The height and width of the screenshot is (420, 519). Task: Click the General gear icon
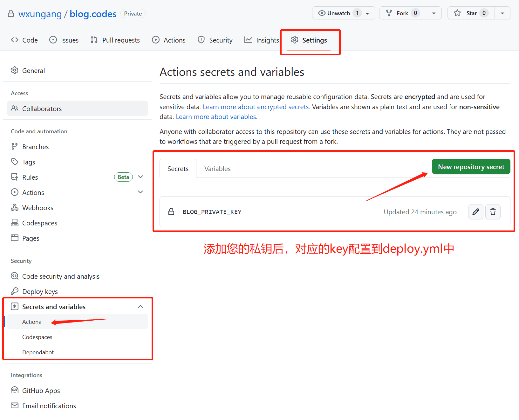click(15, 70)
